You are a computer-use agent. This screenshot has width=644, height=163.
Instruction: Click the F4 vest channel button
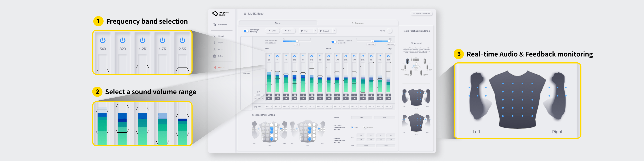391,136
